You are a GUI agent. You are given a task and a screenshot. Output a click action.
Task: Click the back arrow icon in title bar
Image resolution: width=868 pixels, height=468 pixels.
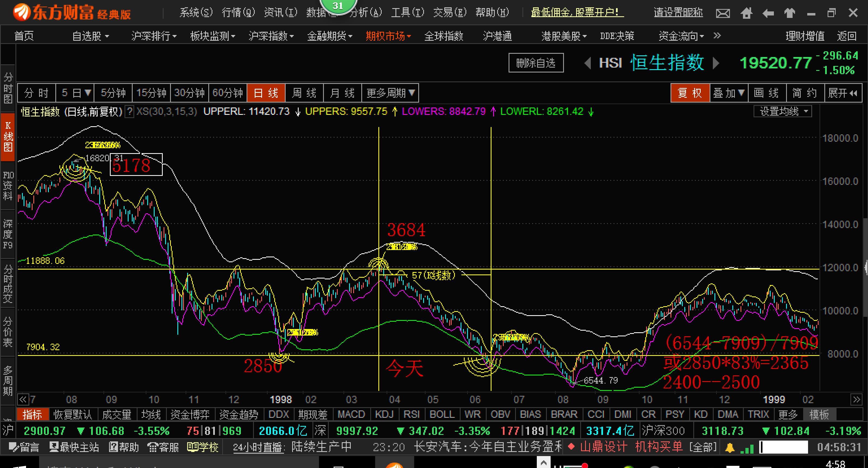pyautogui.click(x=768, y=14)
